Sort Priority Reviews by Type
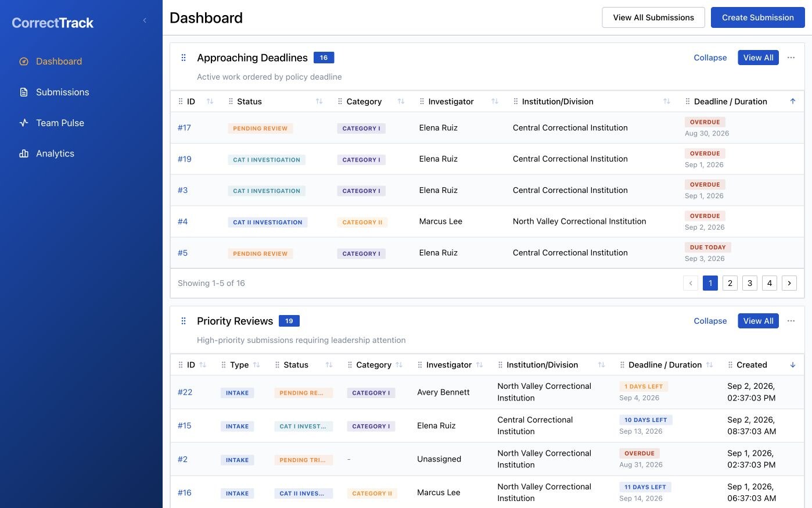Image resolution: width=812 pixels, height=508 pixels. [256, 364]
